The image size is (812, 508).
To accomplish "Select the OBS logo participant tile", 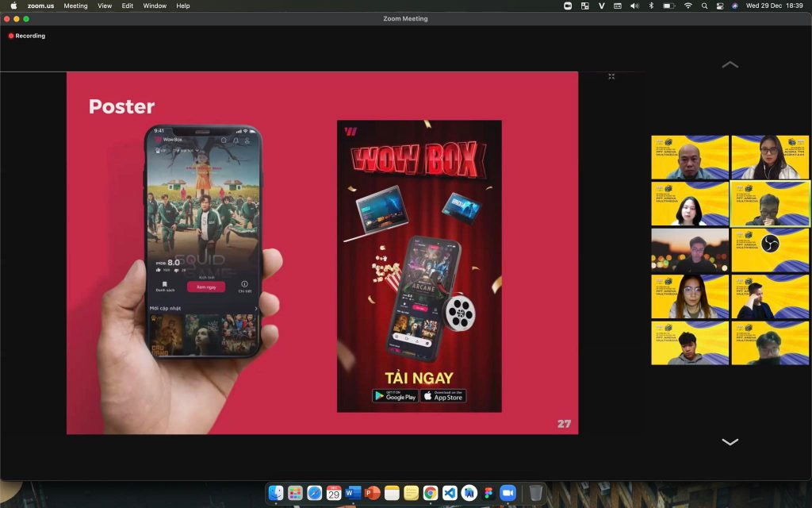I will (x=770, y=250).
